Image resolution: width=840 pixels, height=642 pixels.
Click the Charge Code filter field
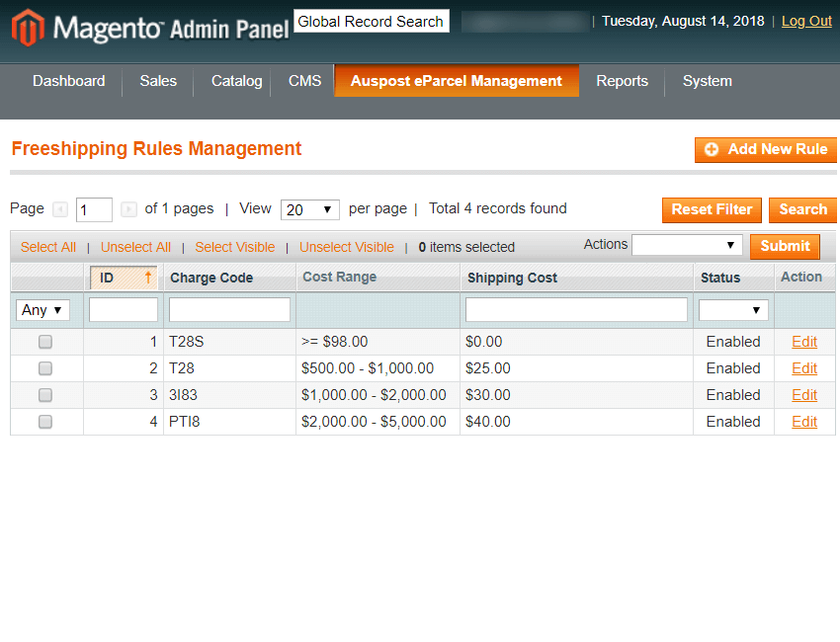(x=229, y=310)
